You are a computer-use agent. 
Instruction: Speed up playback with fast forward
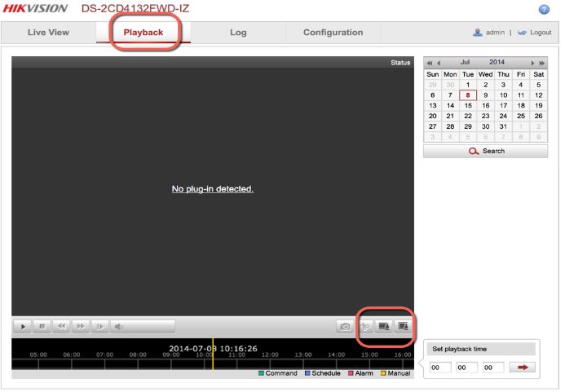click(81, 327)
